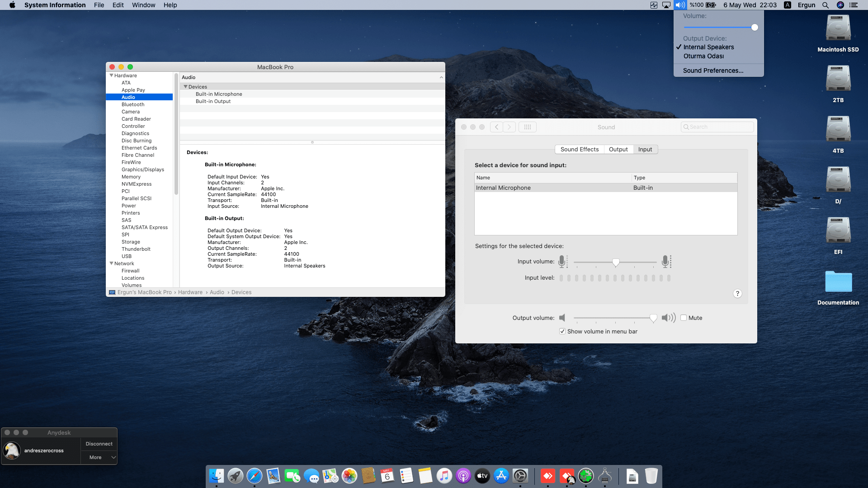Collapse the Devices disclosure triangle
Viewport: 868px width, 488px height.
click(185, 86)
